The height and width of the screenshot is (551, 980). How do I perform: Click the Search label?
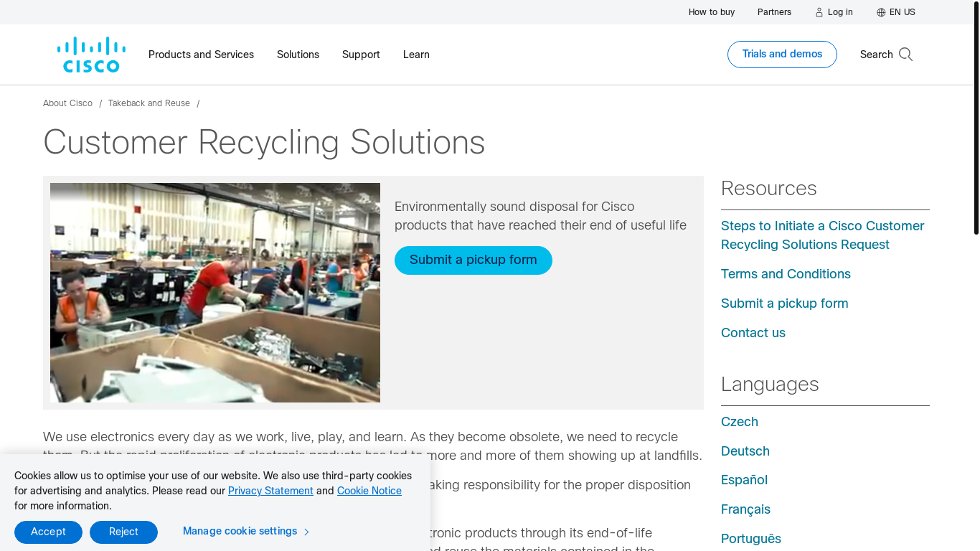click(x=876, y=55)
